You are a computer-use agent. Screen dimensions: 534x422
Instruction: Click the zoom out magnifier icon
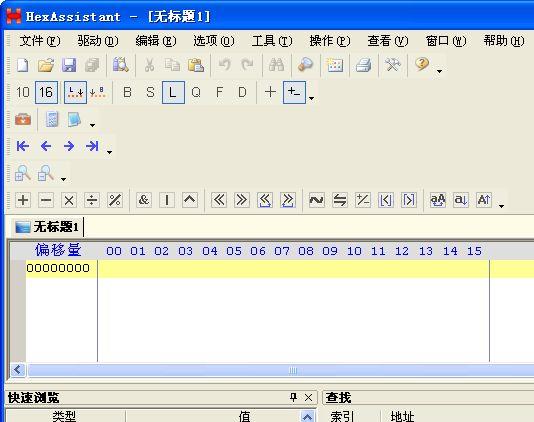coord(46,173)
